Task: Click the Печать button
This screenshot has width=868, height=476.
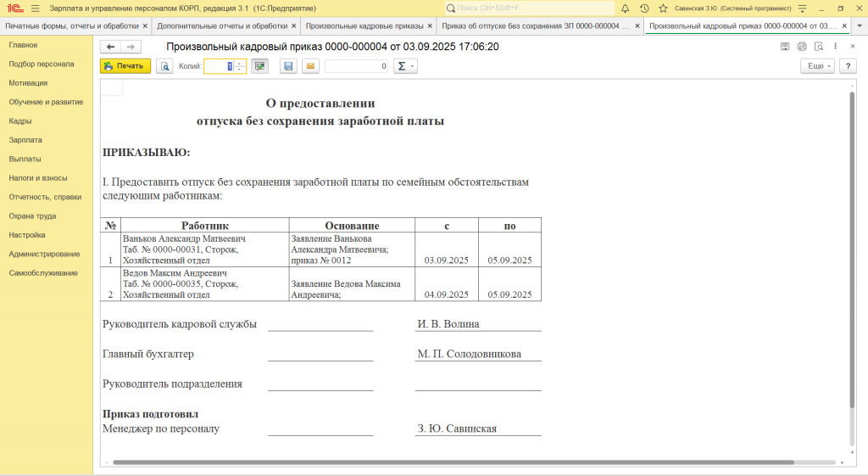Action: pos(125,66)
